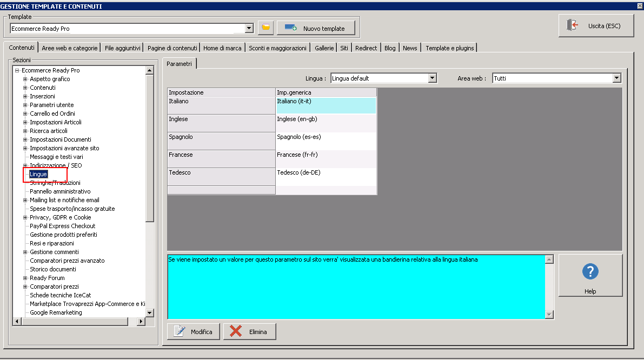Expand the Gestione commenti node

pos(25,252)
